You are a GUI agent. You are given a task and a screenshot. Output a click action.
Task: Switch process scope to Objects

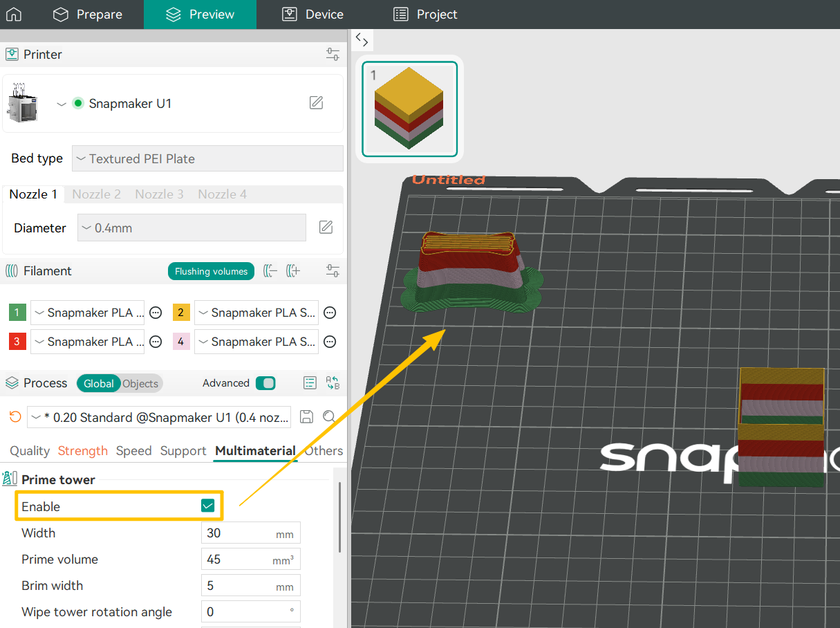pyautogui.click(x=140, y=384)
